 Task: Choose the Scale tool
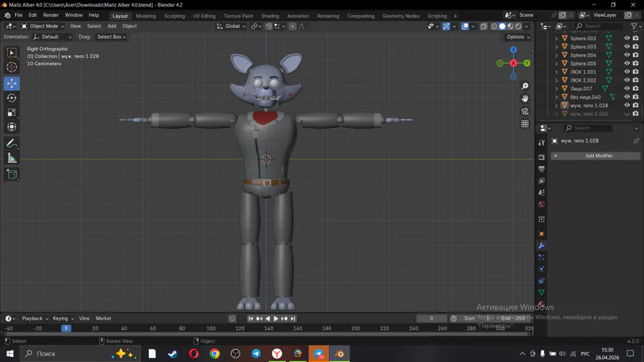click(11, 112)
